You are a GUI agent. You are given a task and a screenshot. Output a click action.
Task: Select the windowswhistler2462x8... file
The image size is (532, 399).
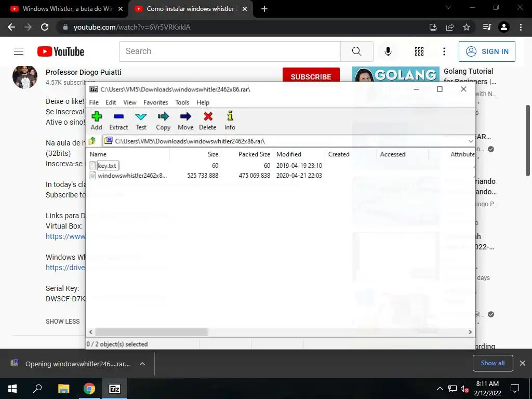pos(128,176)
